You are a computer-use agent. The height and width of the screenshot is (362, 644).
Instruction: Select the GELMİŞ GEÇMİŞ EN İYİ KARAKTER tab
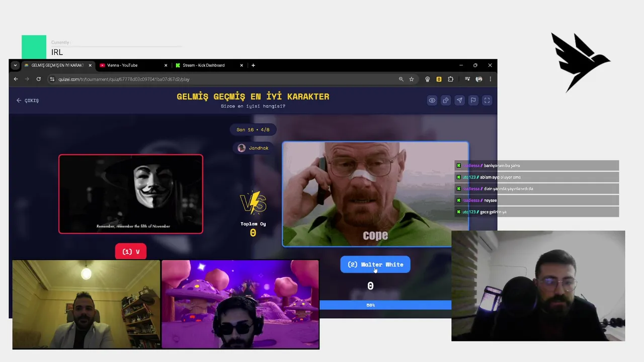pos(57,65)
